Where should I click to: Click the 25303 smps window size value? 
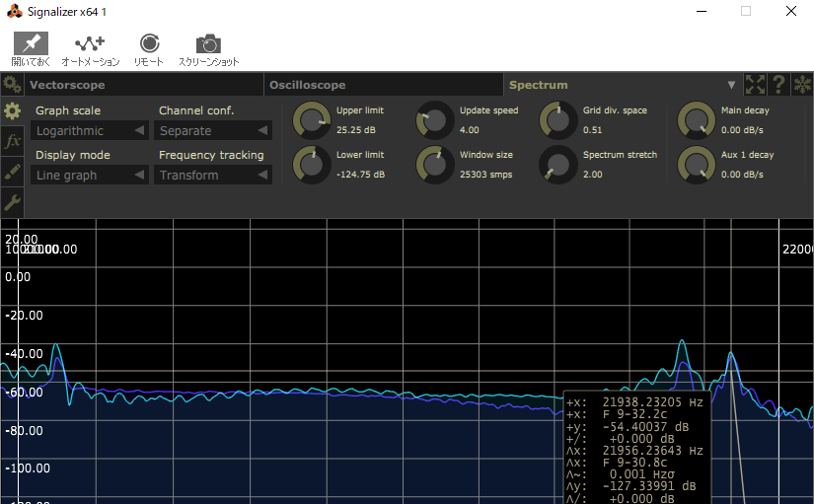(485, 175)
